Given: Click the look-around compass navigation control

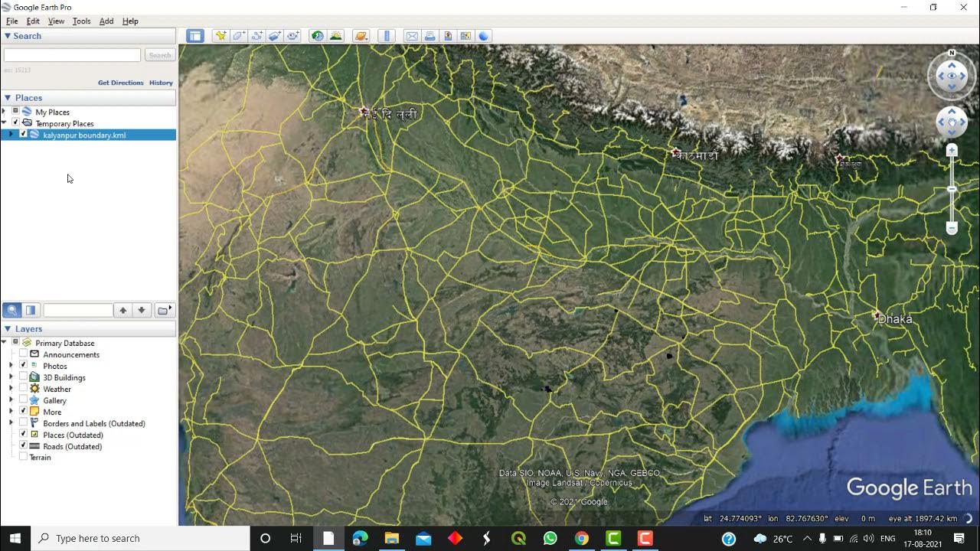Looking at the screenshot, I should click(x=952, y=76).
